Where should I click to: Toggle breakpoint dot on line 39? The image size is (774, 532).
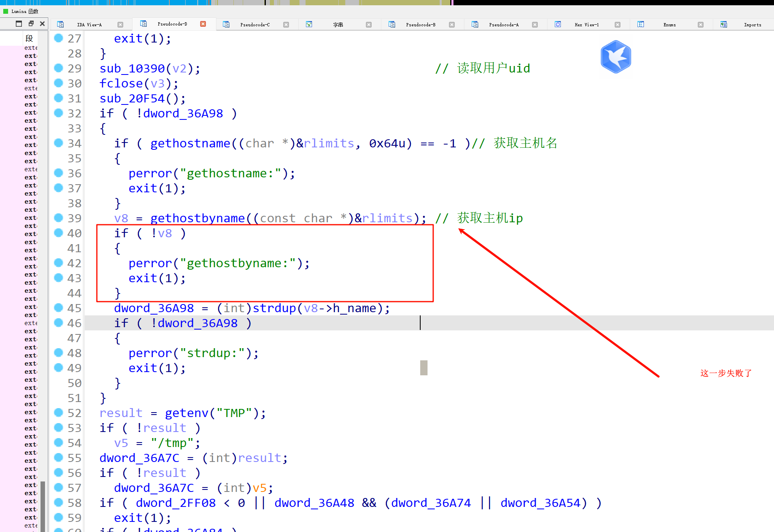click(x=59, y=217)
